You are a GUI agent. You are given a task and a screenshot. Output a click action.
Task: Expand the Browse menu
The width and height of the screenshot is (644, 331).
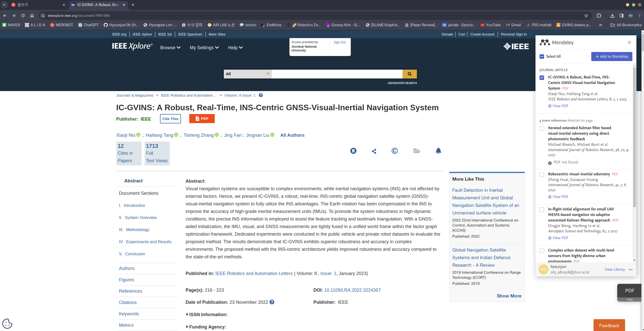[170, 48]
